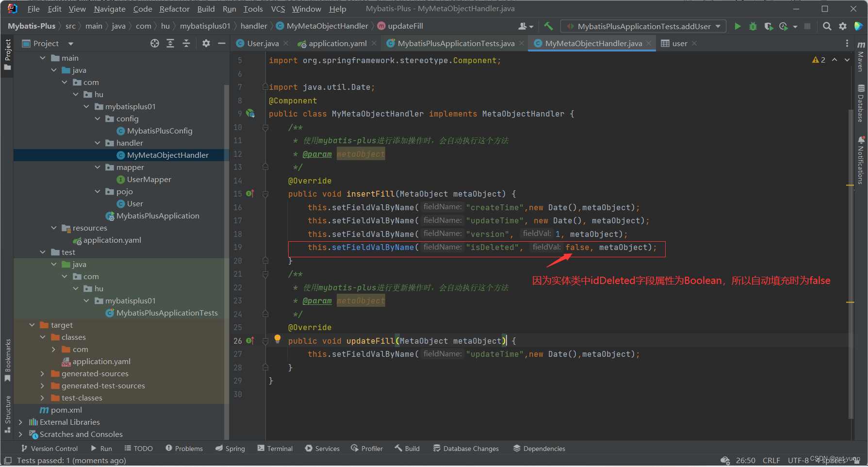
Task: Open the Database tool window
Action: pos(861,103)
